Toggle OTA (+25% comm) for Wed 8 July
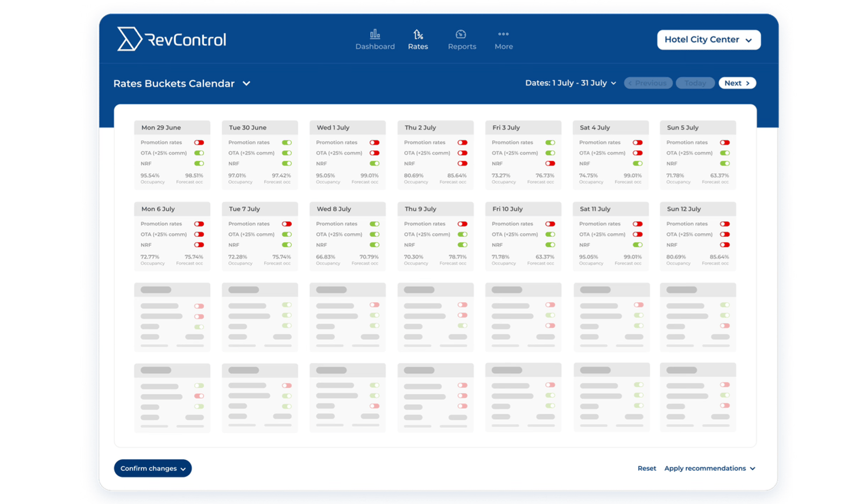The width and height of the screenshot is (861, 504). (x=375, y=234)
